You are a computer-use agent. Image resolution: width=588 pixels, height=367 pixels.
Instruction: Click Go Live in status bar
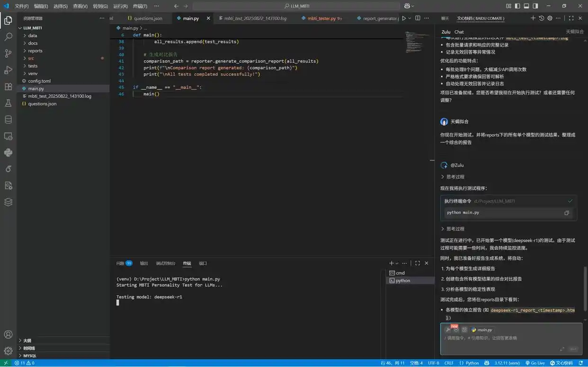[x=535, y=363]
